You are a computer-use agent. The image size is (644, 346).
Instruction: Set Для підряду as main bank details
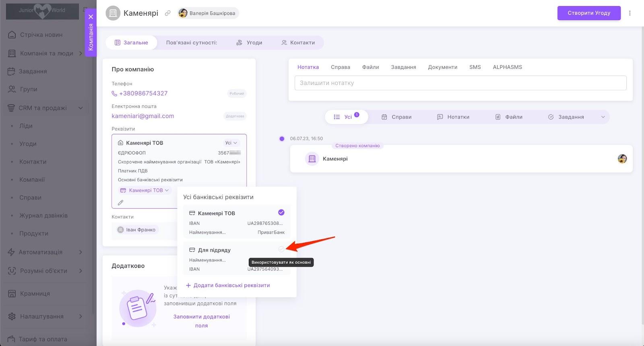point(281,249)
